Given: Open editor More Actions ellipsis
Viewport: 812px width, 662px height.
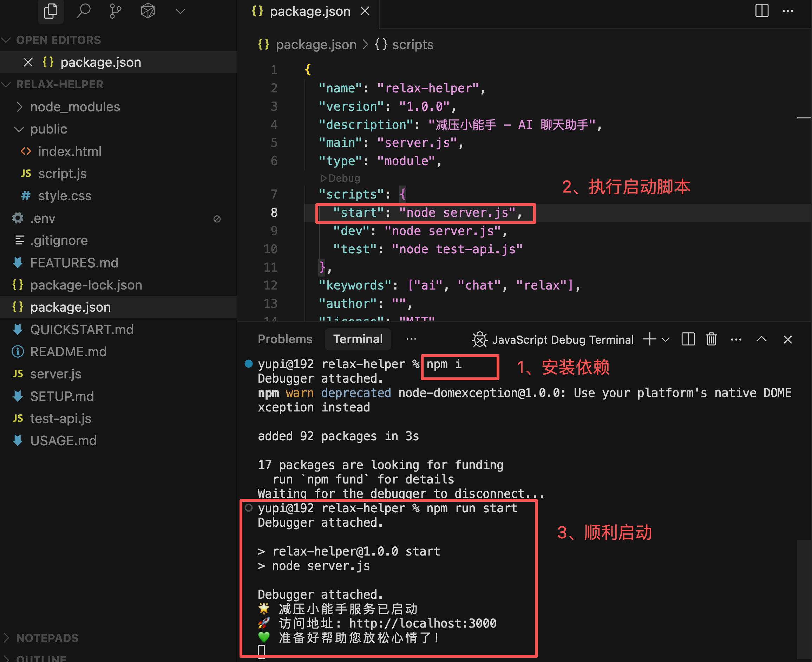Looking at the screenshot, I should pos(788,11).
